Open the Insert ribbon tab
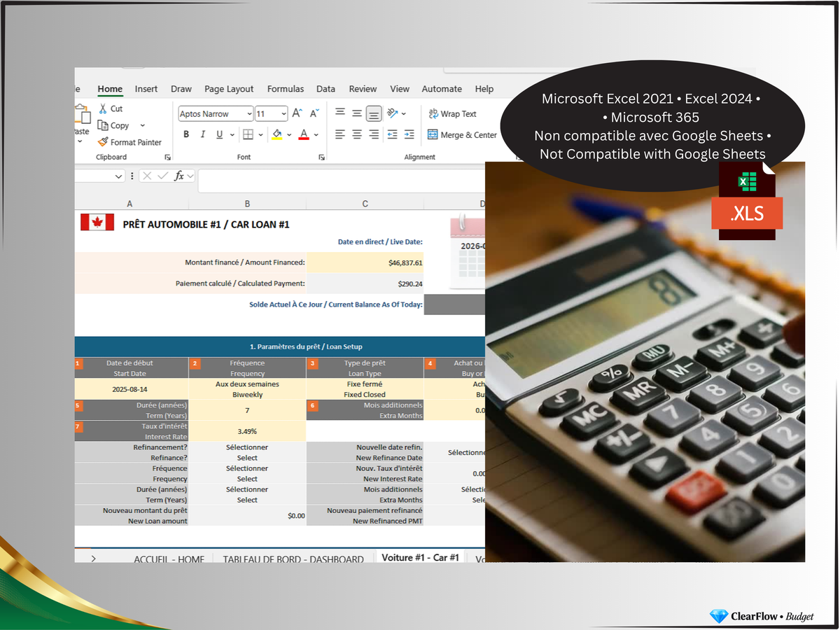 (x=146, y=89)
